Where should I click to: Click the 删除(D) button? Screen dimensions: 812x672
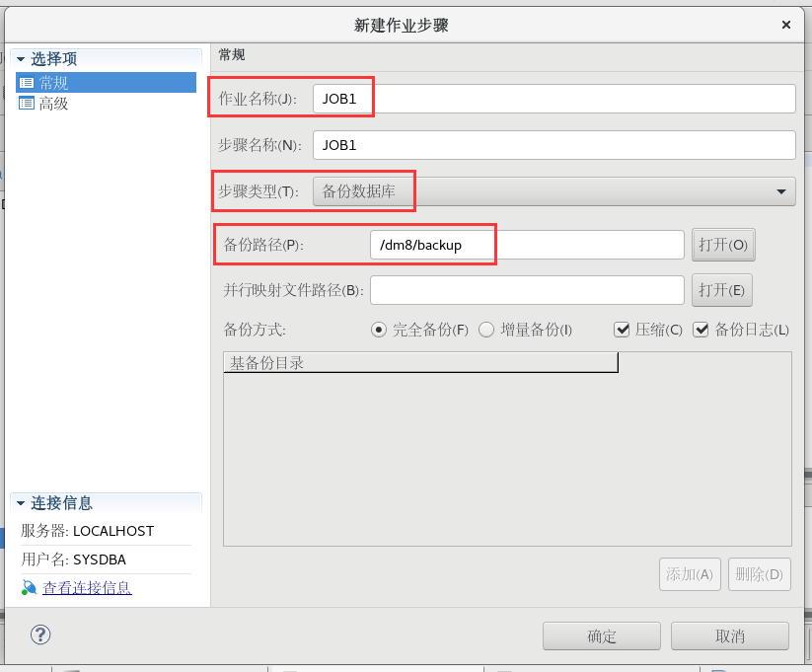759,574
